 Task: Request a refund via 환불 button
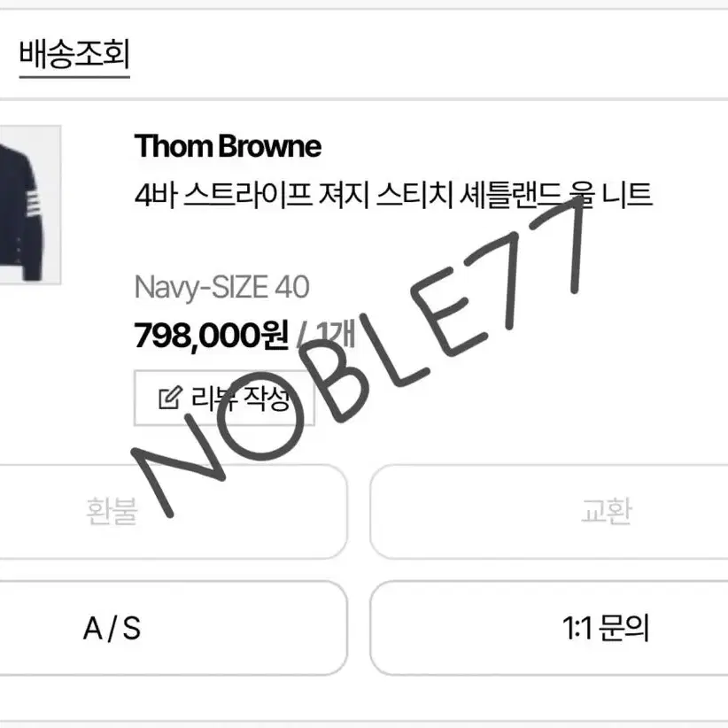172,512
